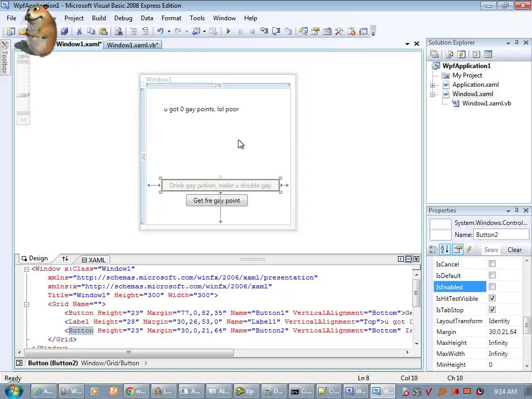The image size is (532, 399).
Task: Open the active files list dropdown arrow
Action: (407, 44)
